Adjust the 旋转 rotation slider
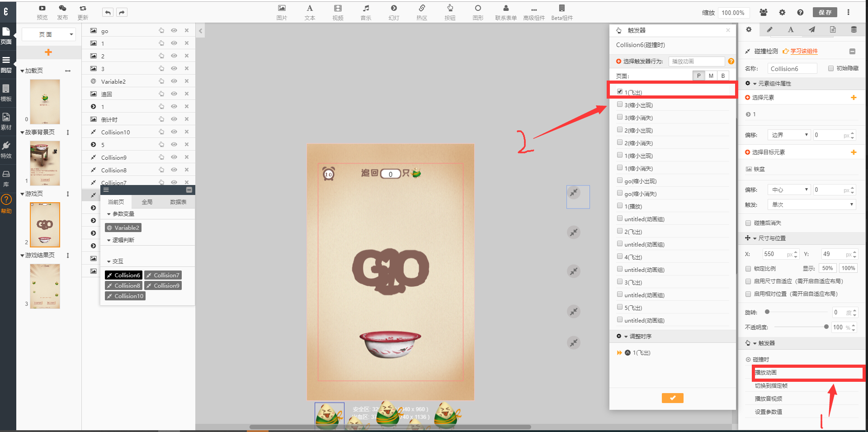The image size is (868, 432). coord(767,312)
